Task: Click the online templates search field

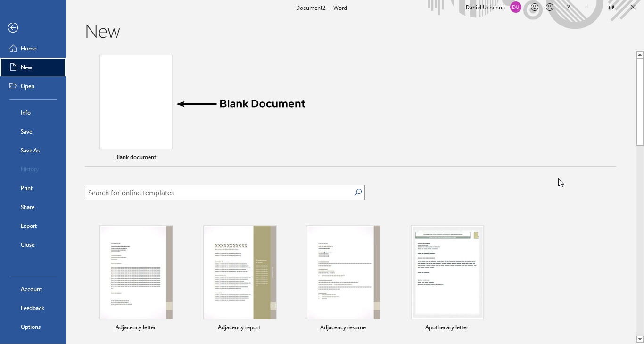Action: [x=212, y=193]
